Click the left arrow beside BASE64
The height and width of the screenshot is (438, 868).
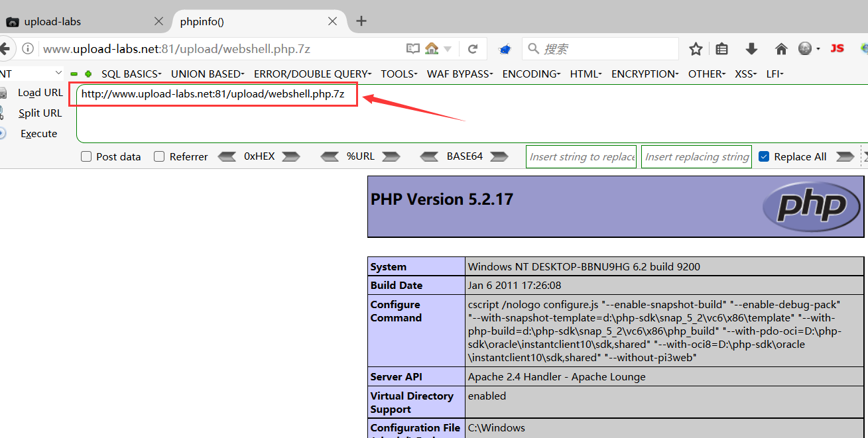point(430,156)
